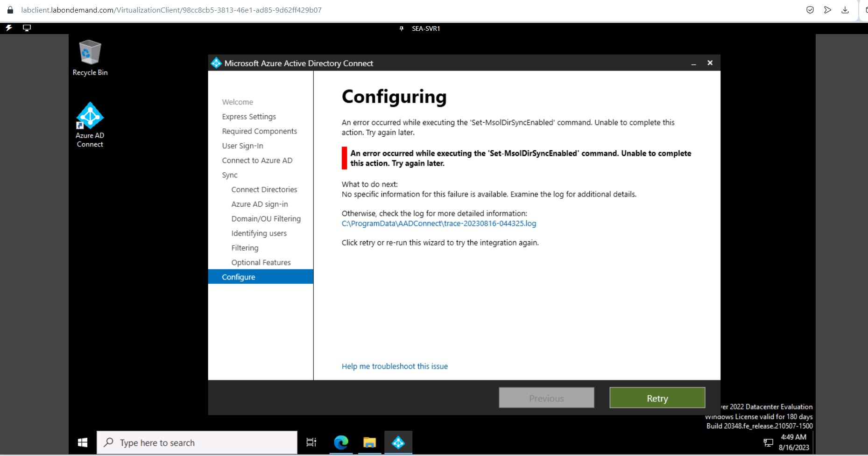Select the Optional Features step
868x456 pixels.
261,262
